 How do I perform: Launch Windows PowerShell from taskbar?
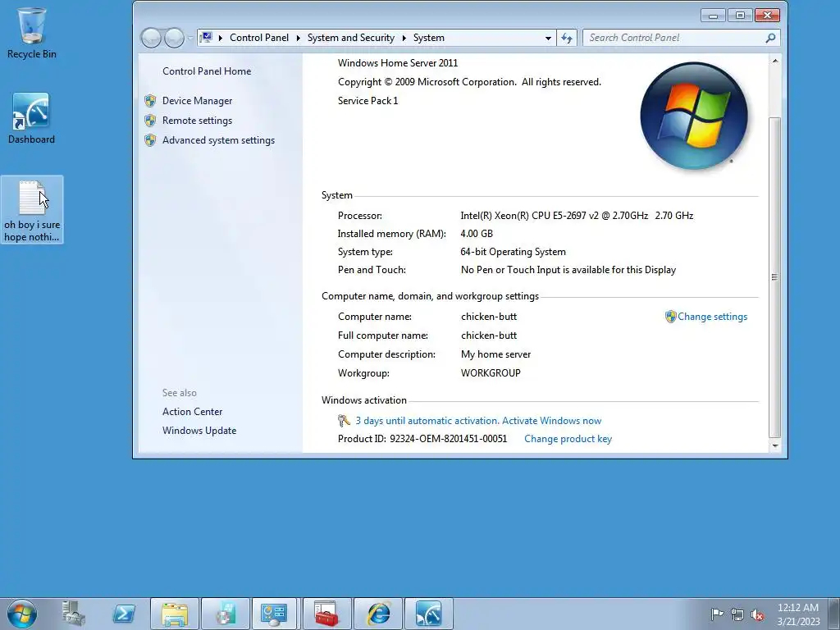coord(124,614)
